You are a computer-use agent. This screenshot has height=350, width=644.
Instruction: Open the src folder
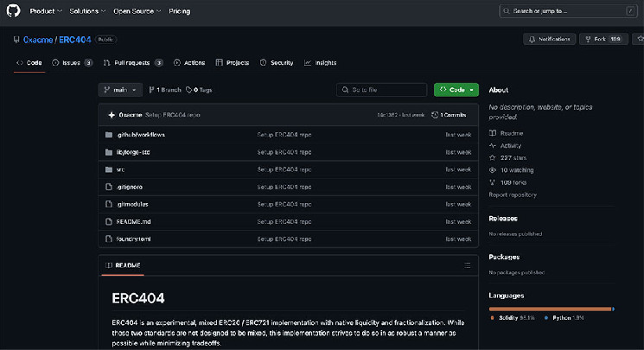tap(120, 169)
